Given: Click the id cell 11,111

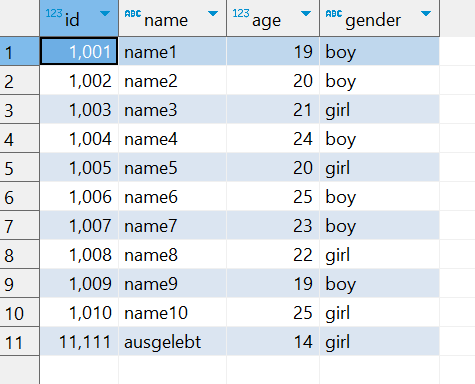Looking at the screenshot, I should point(79,342).
